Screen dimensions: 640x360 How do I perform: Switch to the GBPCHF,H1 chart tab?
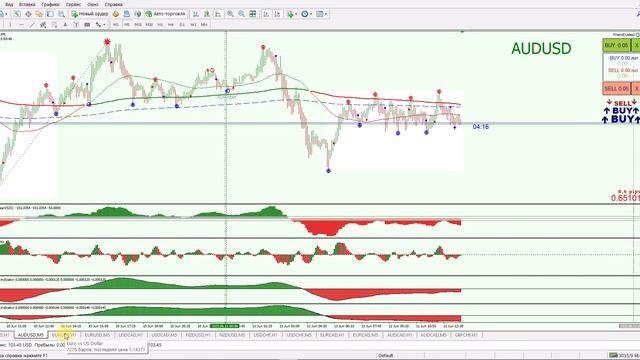point(466,335)
